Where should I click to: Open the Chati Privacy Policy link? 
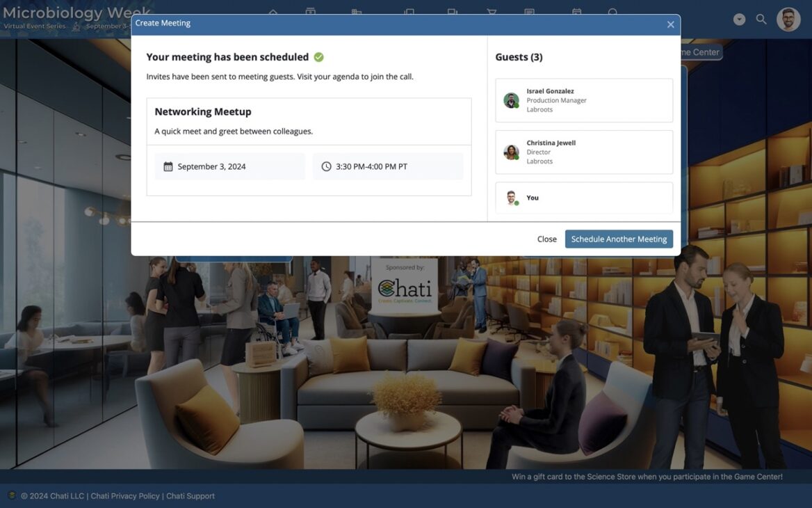pyautogui.click(x=125, y=496)
